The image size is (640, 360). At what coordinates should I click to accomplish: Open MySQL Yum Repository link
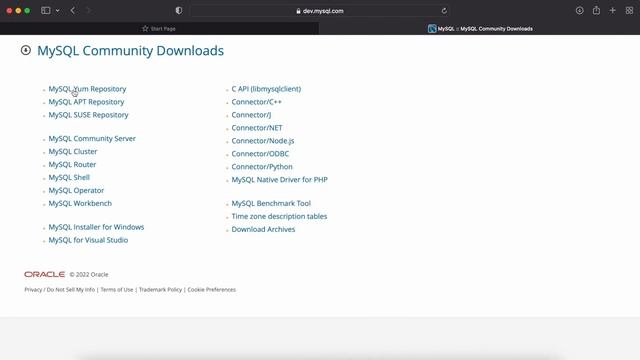point(87,89)
